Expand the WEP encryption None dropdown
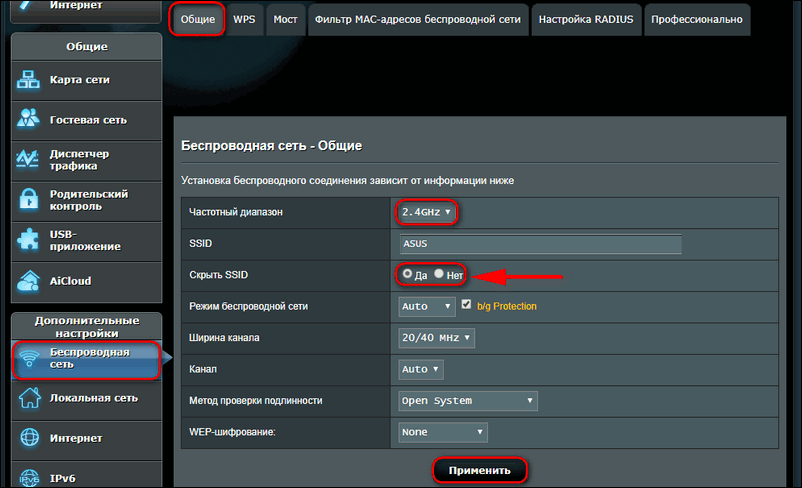 [442, 432]
